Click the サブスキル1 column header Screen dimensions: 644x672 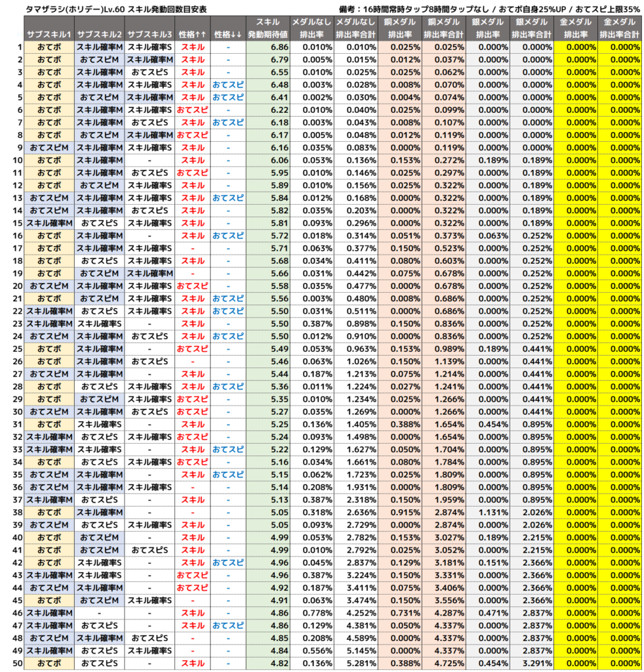tap(49, 34)
